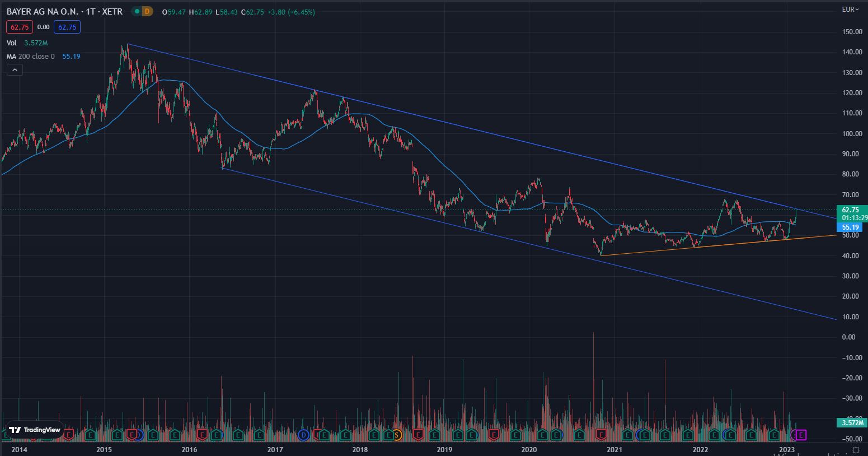Click the green market status dot
Screen dimensions: 868x456
tap(137, 11)
